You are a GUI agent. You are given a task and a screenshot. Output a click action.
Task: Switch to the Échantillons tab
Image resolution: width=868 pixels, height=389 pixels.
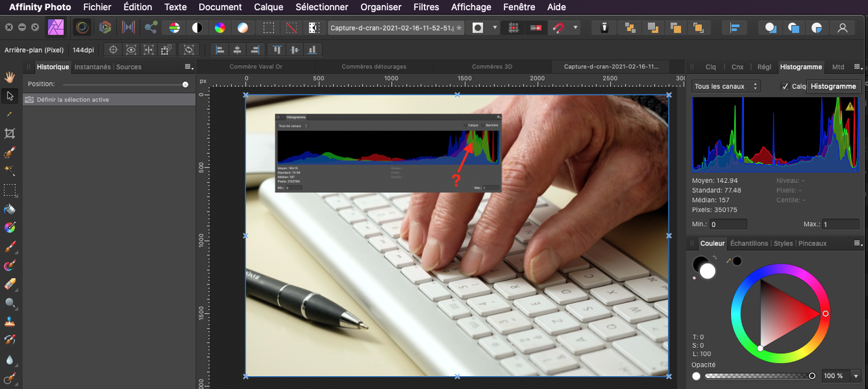[x=749, y=243]
